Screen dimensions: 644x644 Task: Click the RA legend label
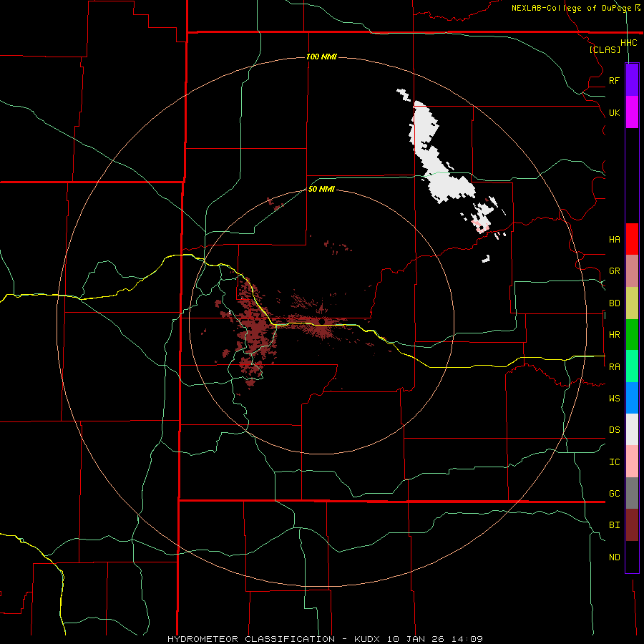[614, 367]
